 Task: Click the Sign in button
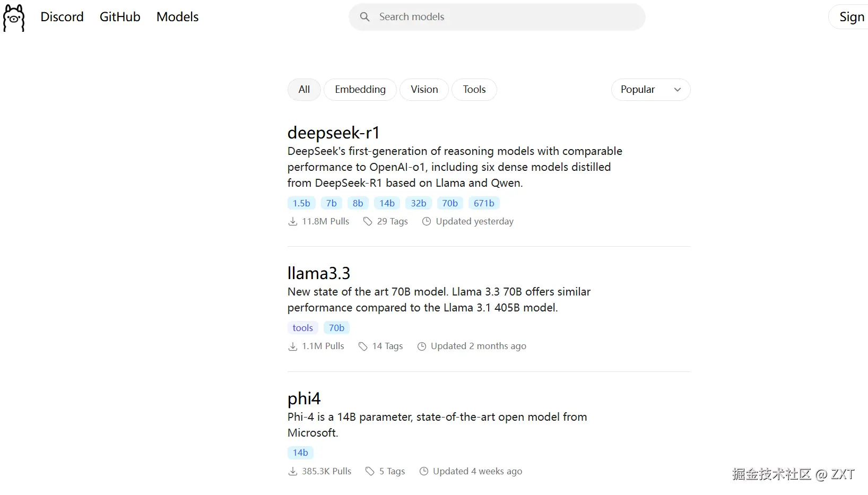[x=851, y=17]
